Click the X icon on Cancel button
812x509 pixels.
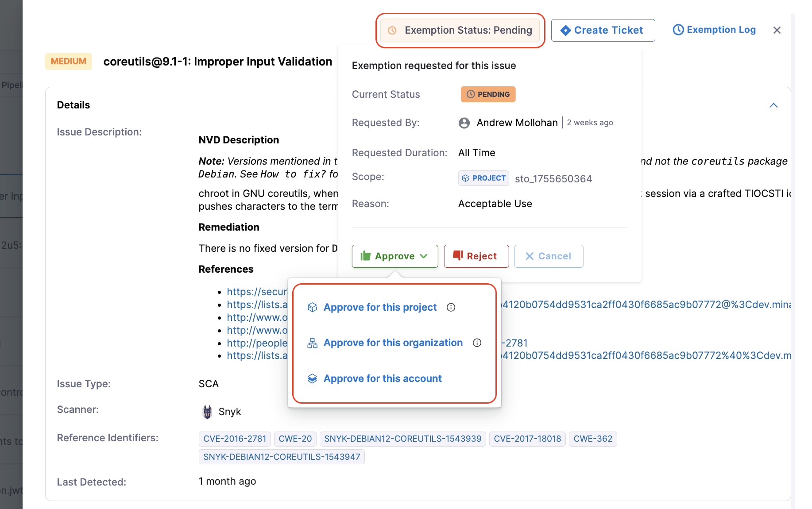point(530,256)
